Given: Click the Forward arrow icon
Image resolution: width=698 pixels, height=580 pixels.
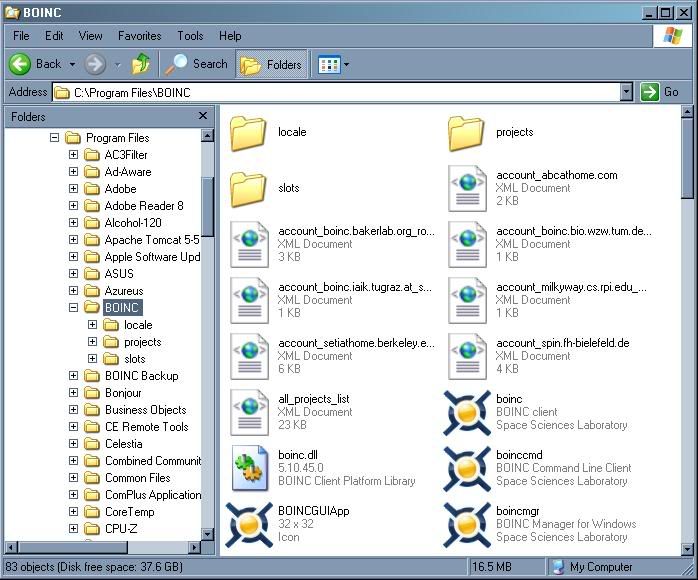Looking at the screenshot, I should pyautogui.click(x=95, y=65).
